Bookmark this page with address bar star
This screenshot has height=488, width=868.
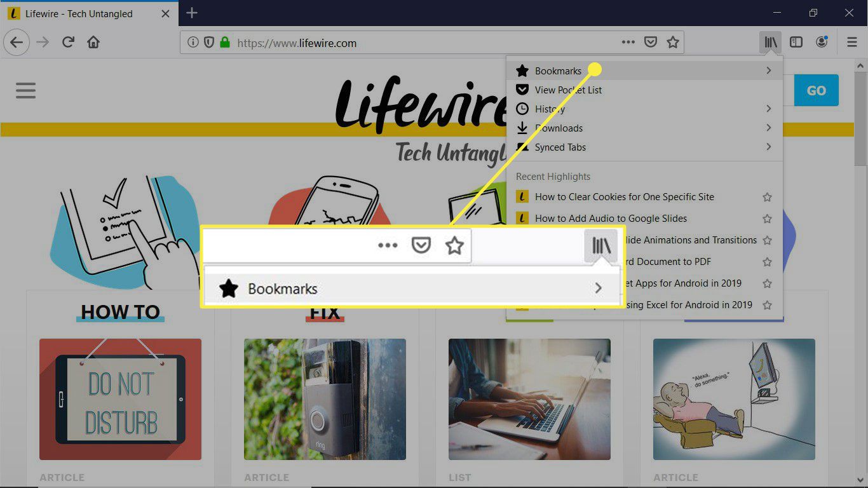673,43
